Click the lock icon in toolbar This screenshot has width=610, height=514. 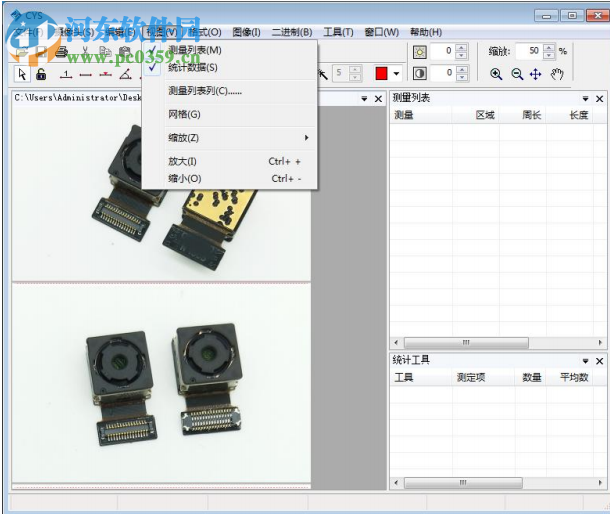(x=41, y=74)
